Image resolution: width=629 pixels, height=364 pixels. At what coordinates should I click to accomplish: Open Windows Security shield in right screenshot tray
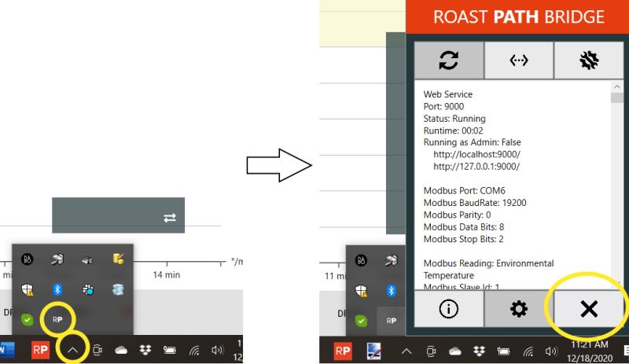pos(361,291)
